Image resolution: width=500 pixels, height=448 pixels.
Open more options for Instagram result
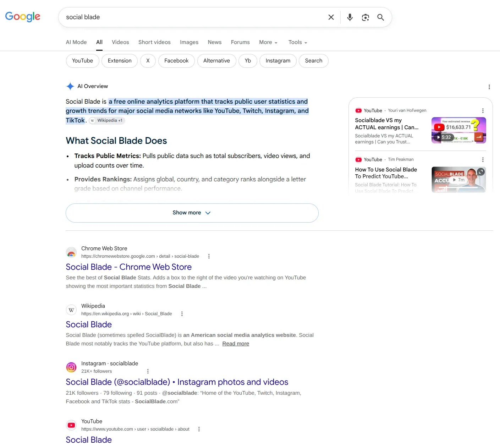pos(148,371)
